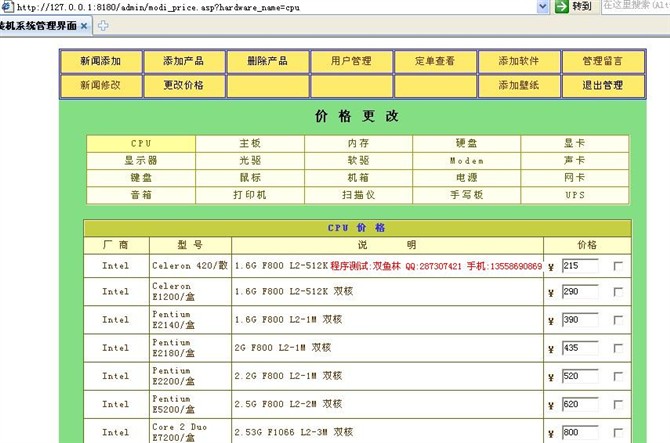Select the UPS category

(575, 195)
